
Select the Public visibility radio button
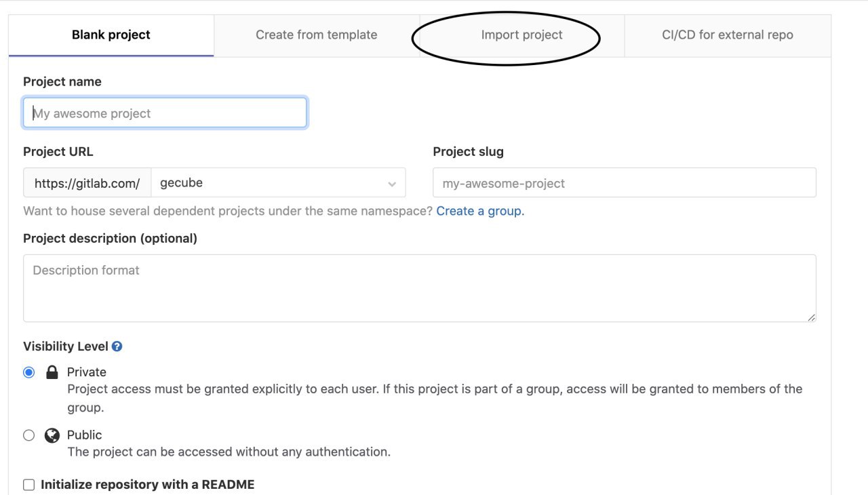coord(28,435)
